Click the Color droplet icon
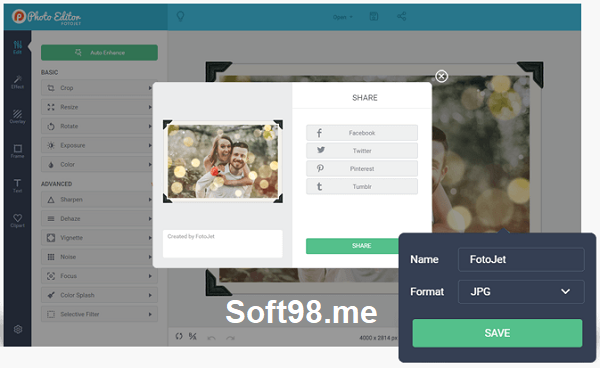The width and height of the screenshot is (600, 368). (51, 164)
